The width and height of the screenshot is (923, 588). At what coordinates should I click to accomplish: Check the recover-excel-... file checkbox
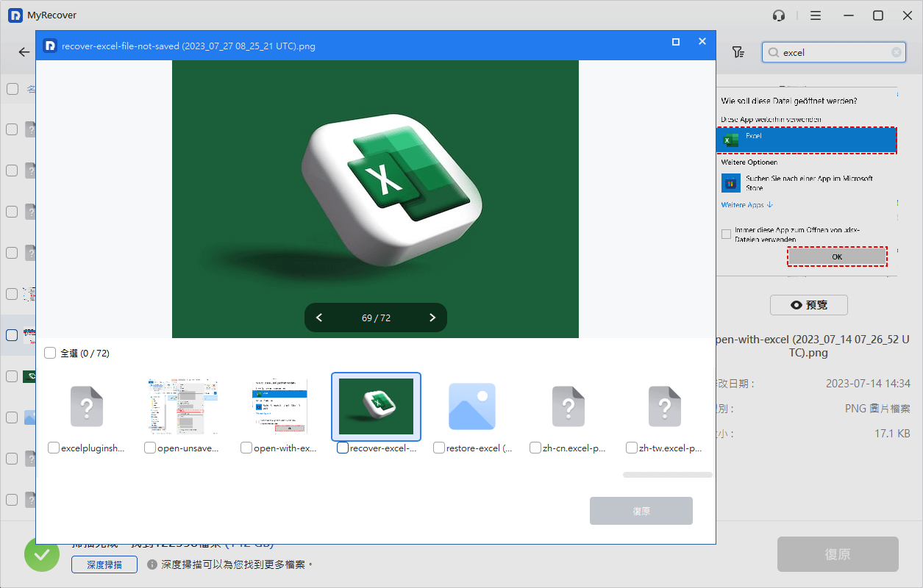(x=343, y=448)
